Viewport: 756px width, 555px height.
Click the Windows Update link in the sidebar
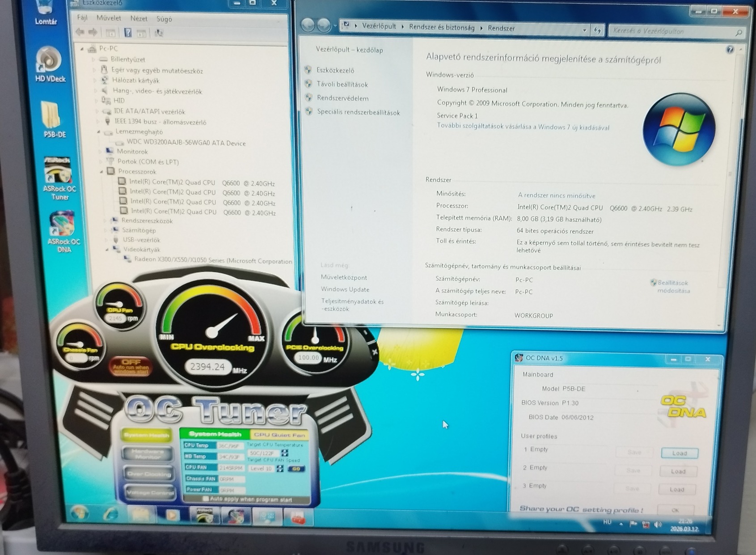[345, 289]
